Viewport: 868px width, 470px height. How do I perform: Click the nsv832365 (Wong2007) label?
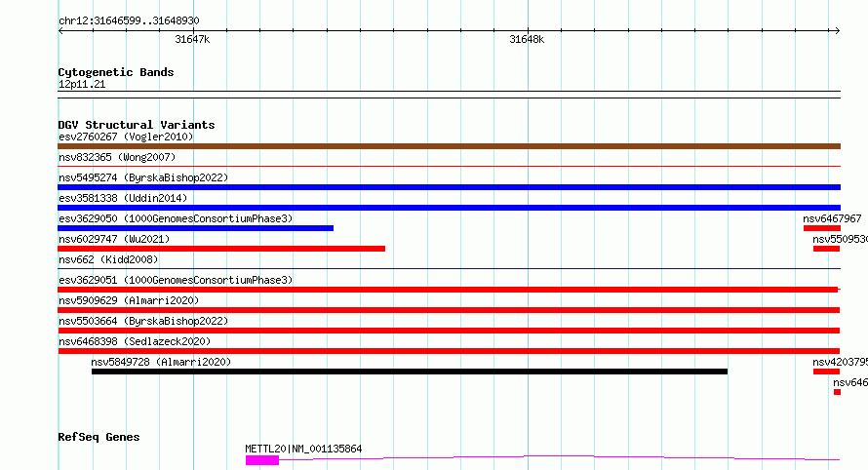click(x=117, y=157)
